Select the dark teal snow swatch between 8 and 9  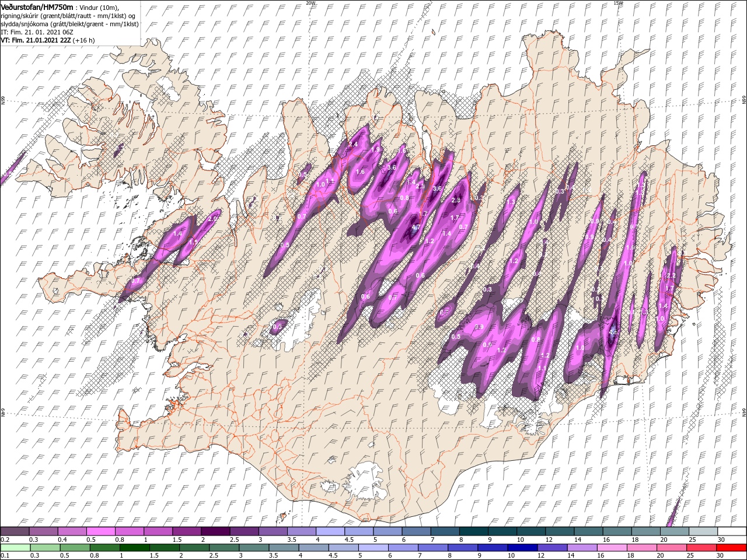[x=473, y=531]
